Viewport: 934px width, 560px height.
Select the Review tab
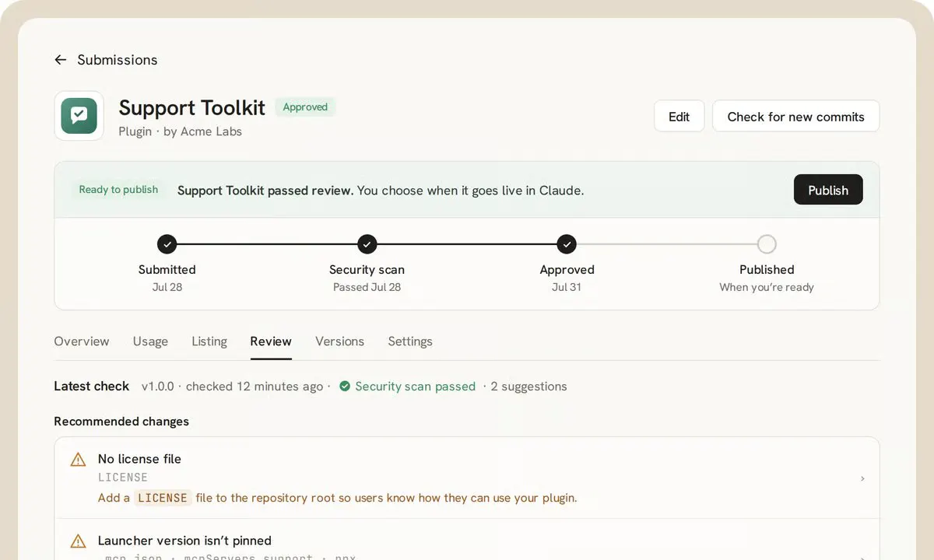point(271,341)
